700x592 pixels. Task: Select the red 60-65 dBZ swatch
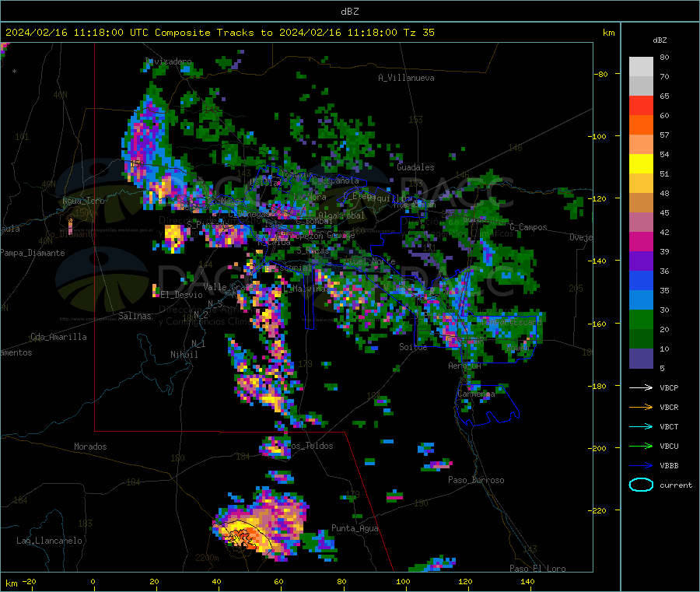(x=641, y=106)
